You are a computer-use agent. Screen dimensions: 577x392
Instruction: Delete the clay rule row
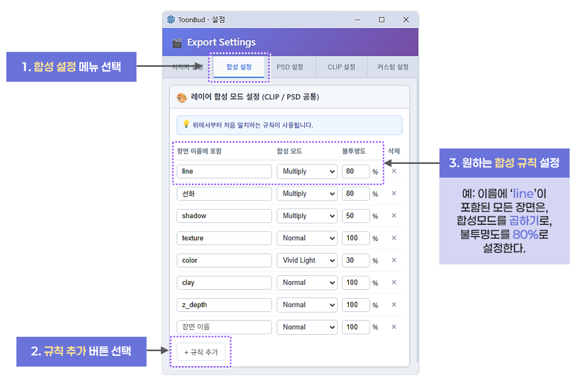394,282
